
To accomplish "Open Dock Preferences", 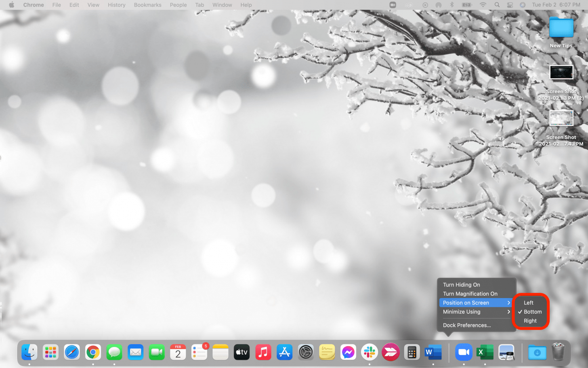I will pos(466,325).
